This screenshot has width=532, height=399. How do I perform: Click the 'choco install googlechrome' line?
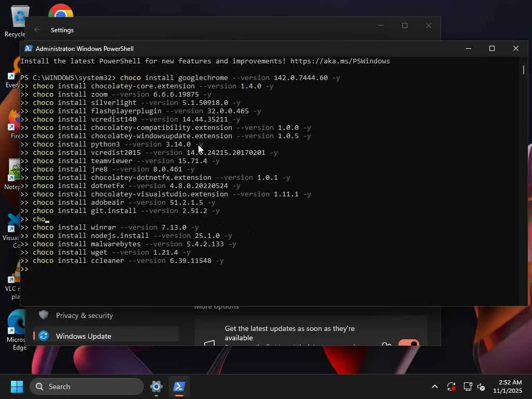pos(230,78)
